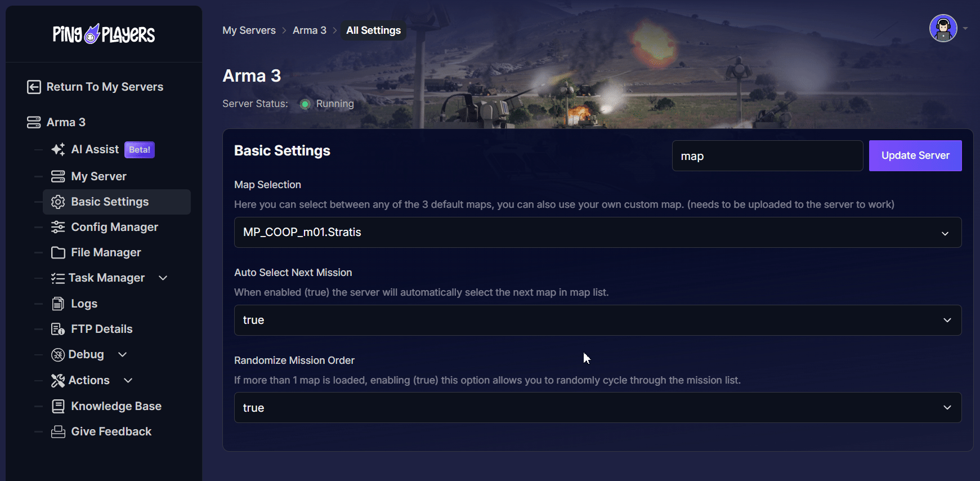Click the Config Manager sliders icon
The image size is (980, 481).
58,227
